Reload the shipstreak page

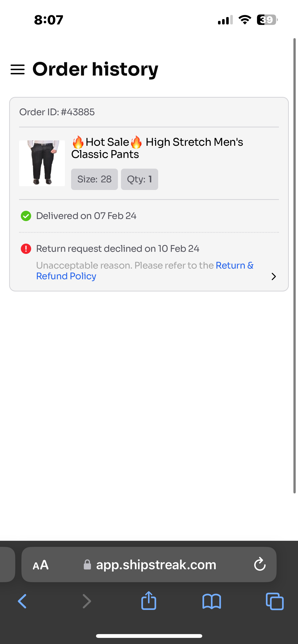click(260, 565)
